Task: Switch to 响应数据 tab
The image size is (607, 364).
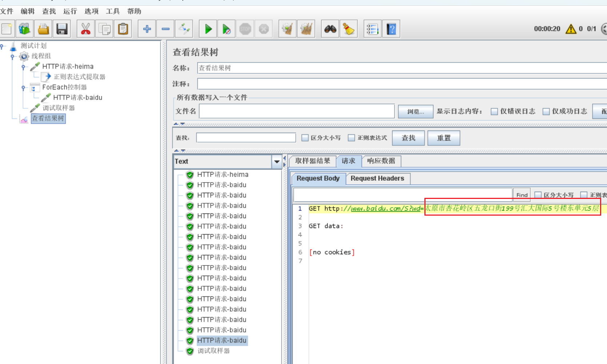Action: click(381, 161)
